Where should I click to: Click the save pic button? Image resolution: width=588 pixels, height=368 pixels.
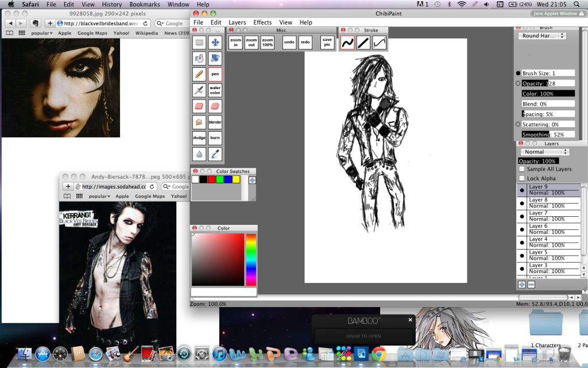click(327, 43)
